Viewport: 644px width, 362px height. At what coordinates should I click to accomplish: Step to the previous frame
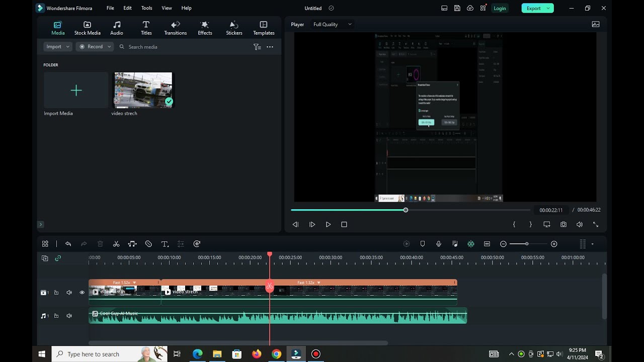(296, 225)
